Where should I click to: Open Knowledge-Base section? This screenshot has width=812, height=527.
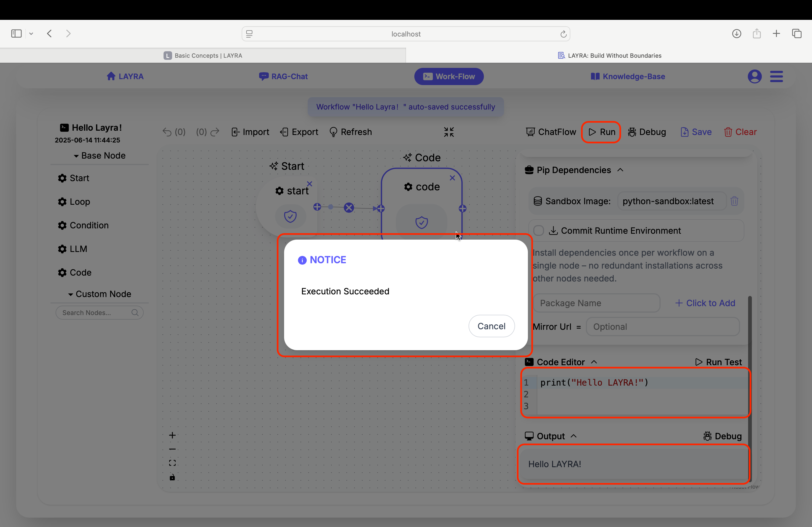(628, 76)
